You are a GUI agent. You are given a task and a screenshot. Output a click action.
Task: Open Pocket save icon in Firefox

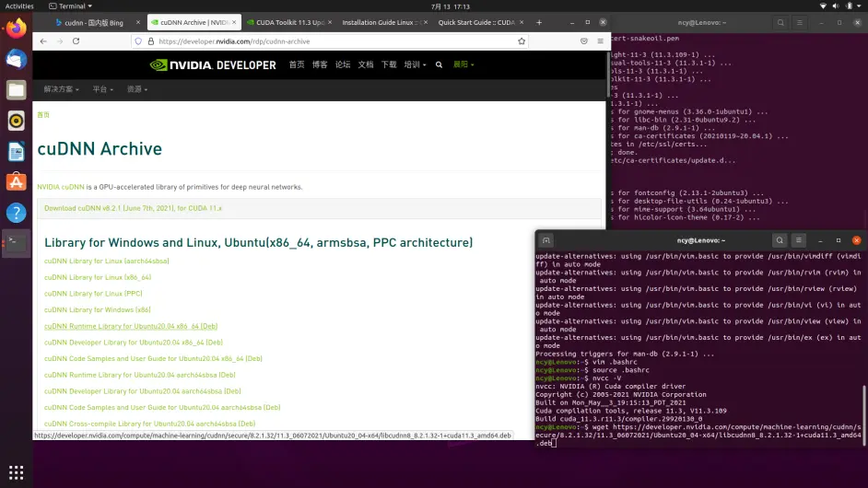click(x=584, y=41)
